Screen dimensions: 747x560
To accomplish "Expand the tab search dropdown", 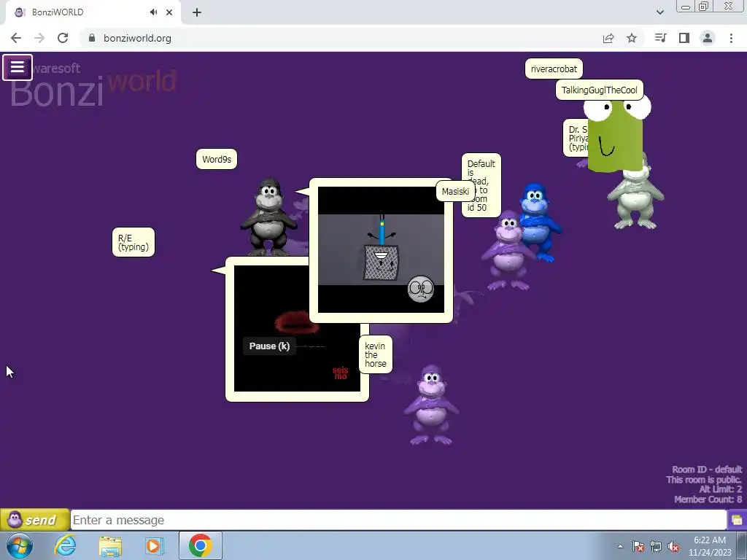I will click(x=659, y=12).
